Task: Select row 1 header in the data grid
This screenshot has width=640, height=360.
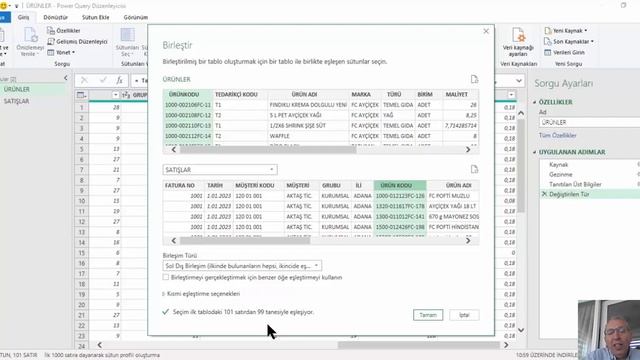Action: point(82,107)
